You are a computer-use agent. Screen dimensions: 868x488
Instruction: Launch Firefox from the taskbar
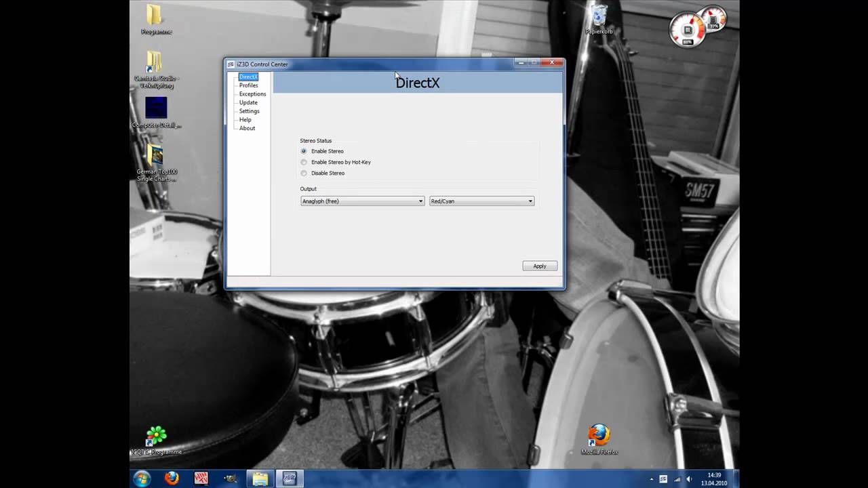(172, 479)
